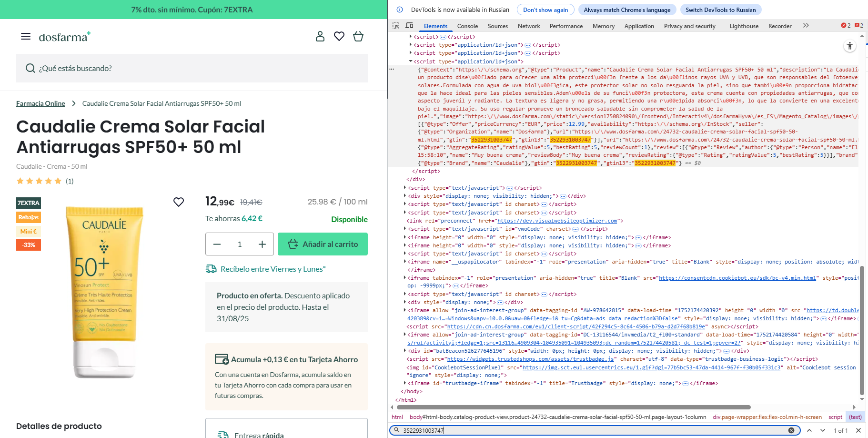This screenshot has width=868, height=438.
Task: Select the DevTools inspect element icon
Action: [x=396, y=26]
